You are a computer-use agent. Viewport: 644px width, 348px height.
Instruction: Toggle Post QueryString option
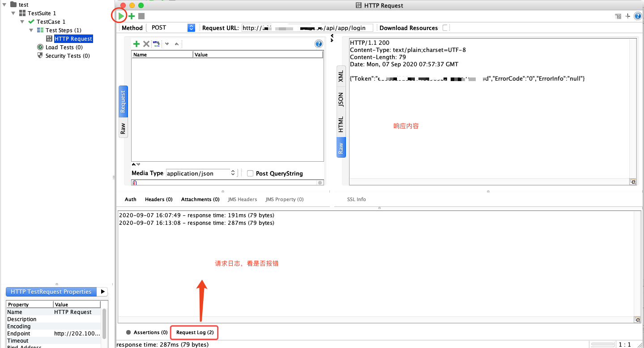point(250,173)
